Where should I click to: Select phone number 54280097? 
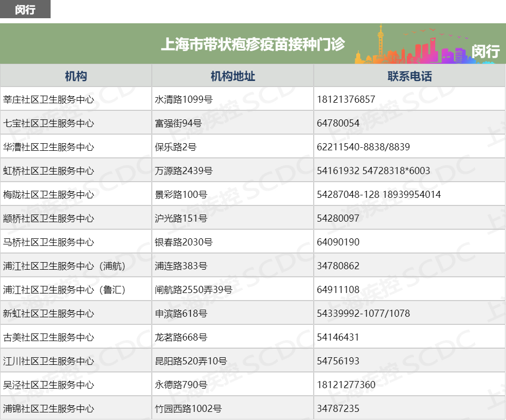(338, 219)
